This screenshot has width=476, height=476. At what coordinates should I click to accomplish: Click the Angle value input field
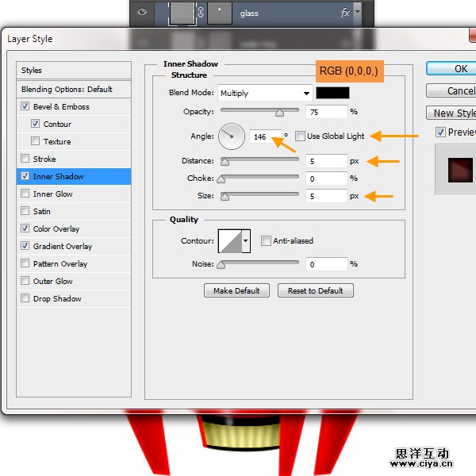point(265,136)
